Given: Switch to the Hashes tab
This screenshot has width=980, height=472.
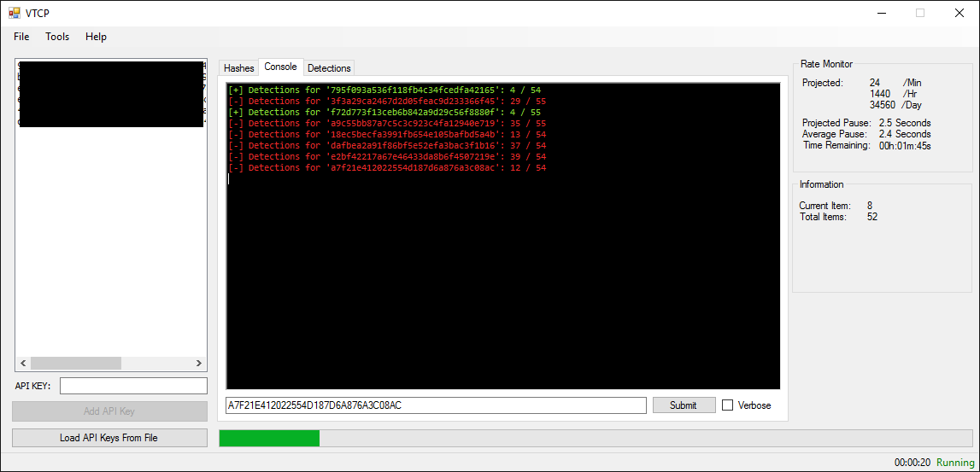Looking at the screenshot, I should click(238, 68).
